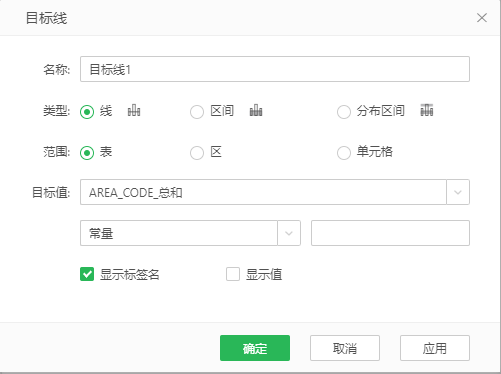
Task: Click the 确定 confirm button
Action: pos(255,348)
